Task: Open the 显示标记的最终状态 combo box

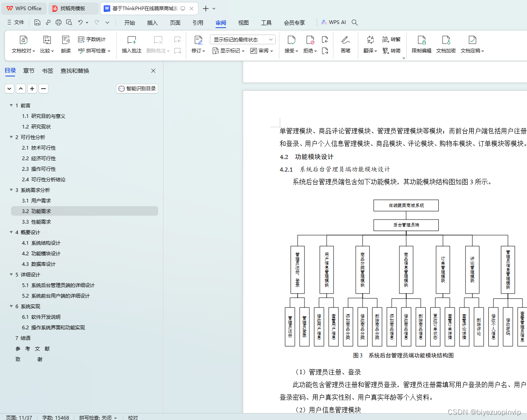Action: coord(242,39)
